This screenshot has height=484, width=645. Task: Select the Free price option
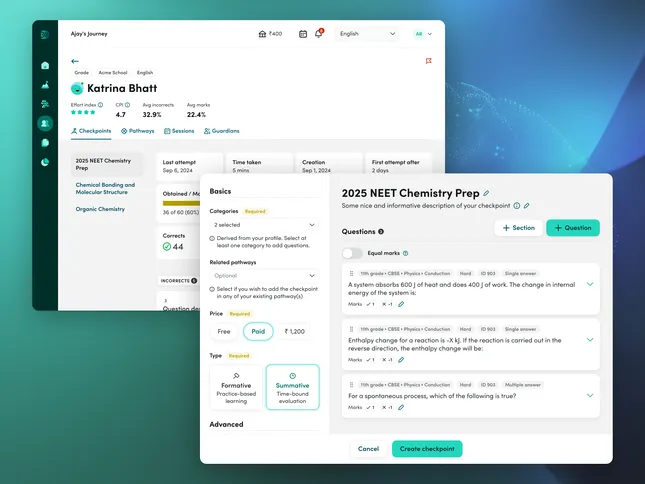coord(224,331)
